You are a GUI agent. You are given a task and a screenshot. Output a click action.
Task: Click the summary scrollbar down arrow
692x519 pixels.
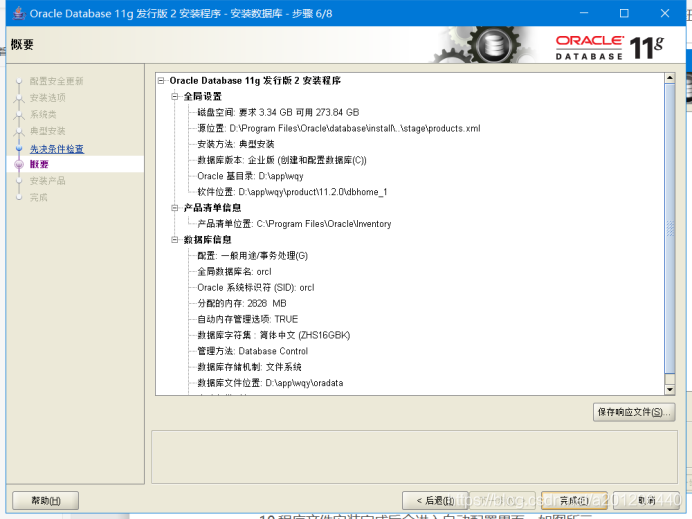click(669, 390)
